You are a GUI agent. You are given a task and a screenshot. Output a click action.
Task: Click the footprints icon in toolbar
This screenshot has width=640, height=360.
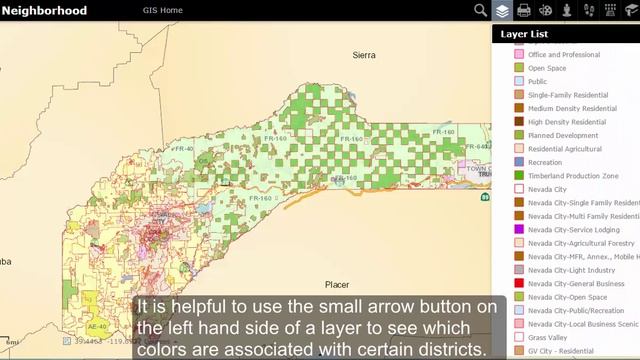589,10
